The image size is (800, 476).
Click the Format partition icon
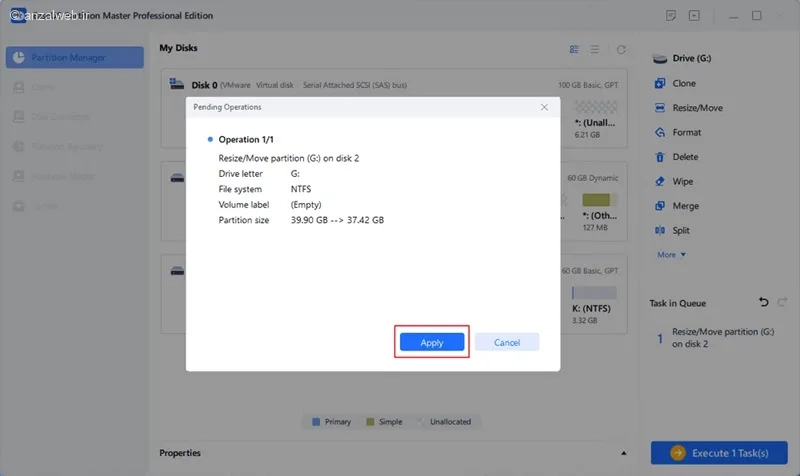pos(660,132)
